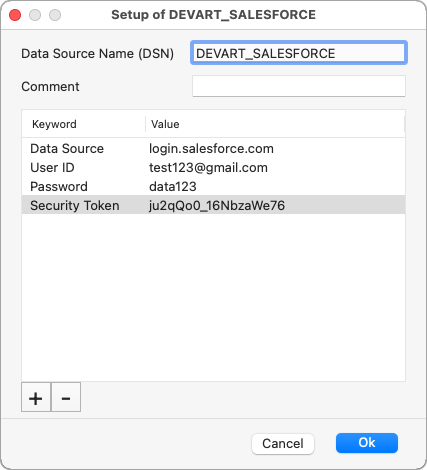
Task: Focus the Data Source Name field
Action: pyautogui.click(x=299, y=53)
